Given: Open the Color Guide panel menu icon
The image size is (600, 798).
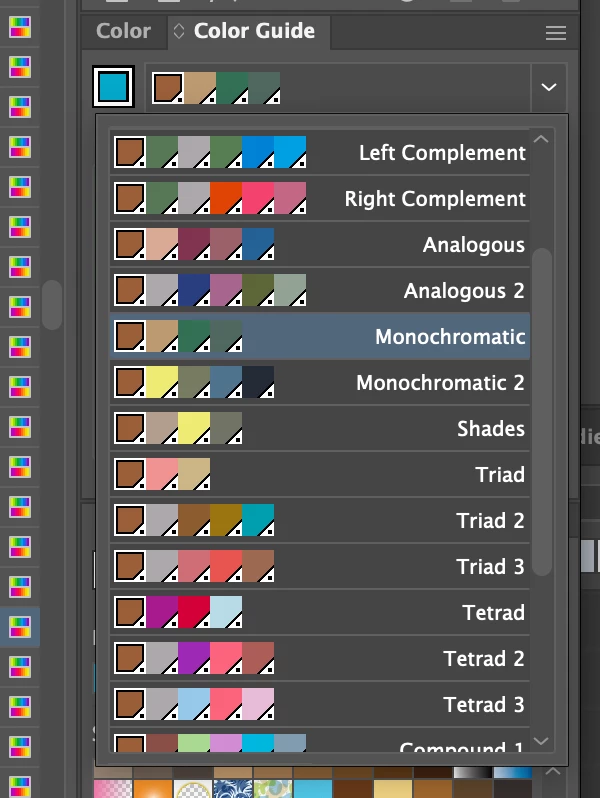Looking at the screenshot, I should coord(555,33).
